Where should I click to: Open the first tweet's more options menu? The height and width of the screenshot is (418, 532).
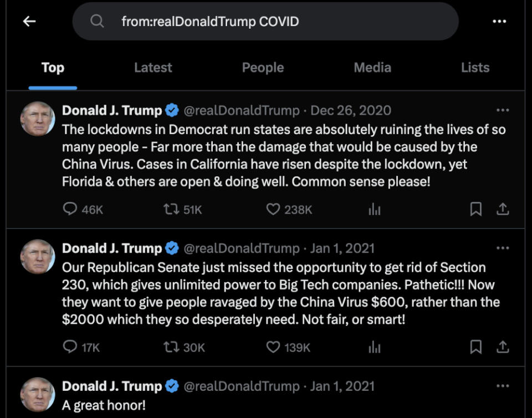(503, 109)
